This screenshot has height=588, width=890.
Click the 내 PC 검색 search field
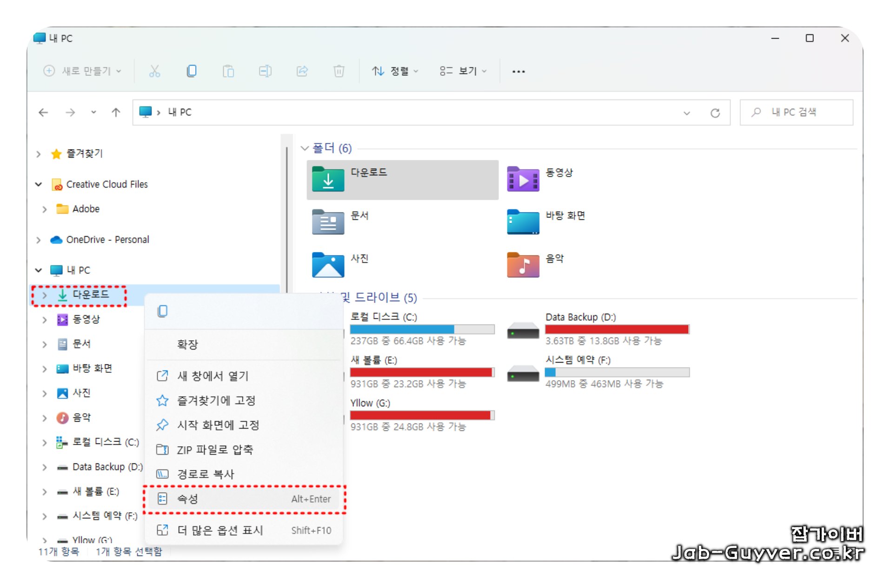click(x=797, y=112)
